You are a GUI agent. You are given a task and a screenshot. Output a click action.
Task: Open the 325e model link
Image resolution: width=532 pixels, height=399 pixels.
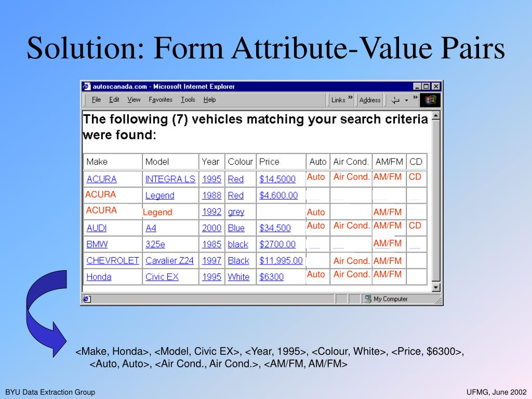pyautogui.click(x=155, y=244)
